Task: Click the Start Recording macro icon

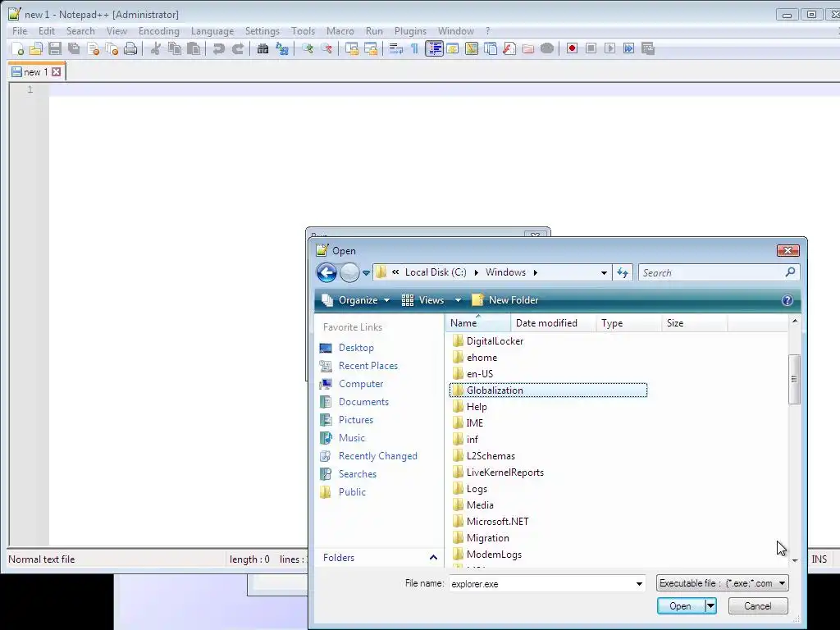Action: 572,48
